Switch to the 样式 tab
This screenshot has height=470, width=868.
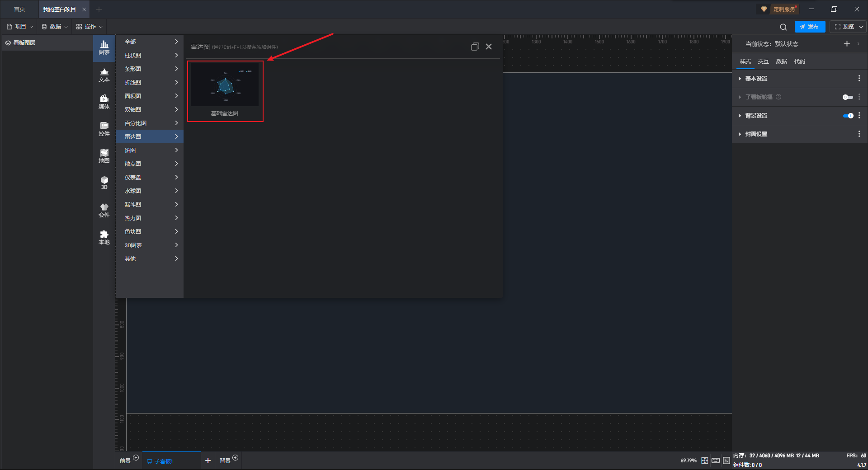(x=745, y=61)
